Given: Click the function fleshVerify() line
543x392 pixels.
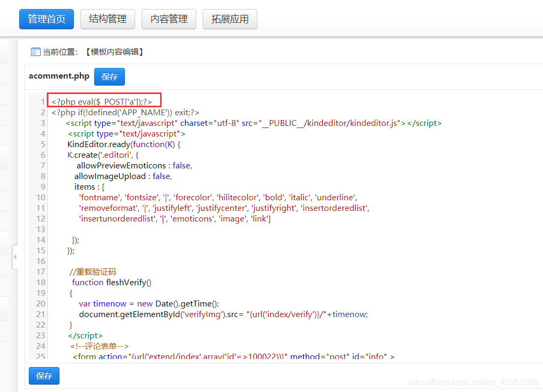Looking at the screenshot, I should [112, 283].
